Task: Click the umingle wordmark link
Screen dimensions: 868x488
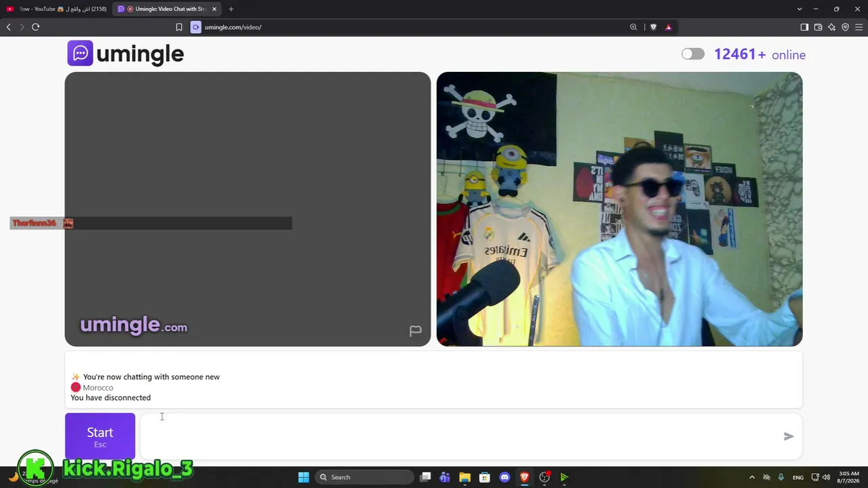Action: point(140,54)
